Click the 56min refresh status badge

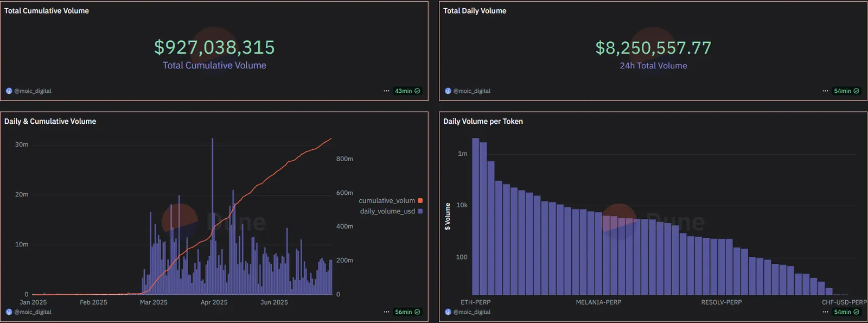407,312
